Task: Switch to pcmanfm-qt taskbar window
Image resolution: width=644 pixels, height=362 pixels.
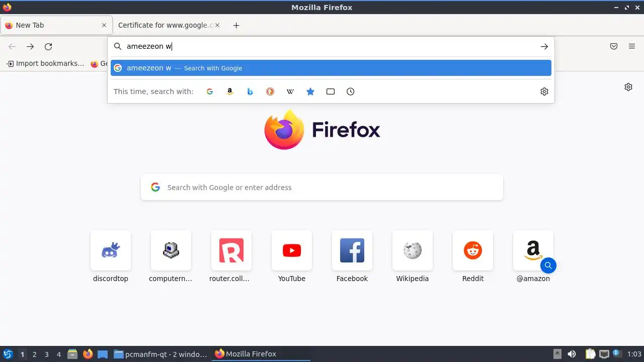Action: 160,354
